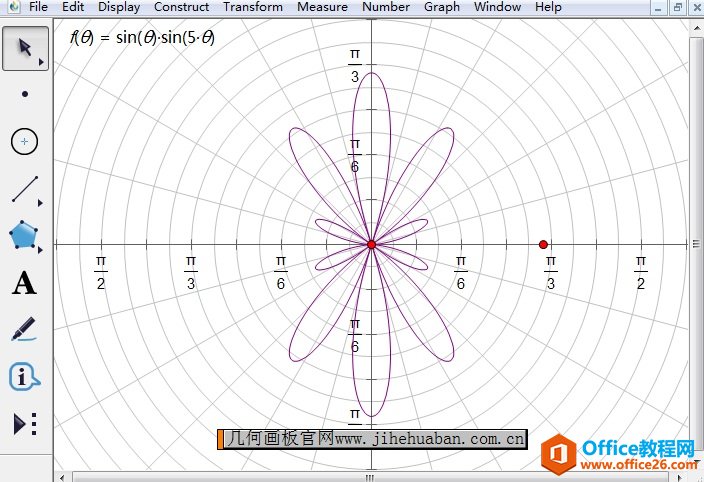Open the Edit menu
Image resolution: width=704 pixels, height=482 pixels.
pos(73,7)
